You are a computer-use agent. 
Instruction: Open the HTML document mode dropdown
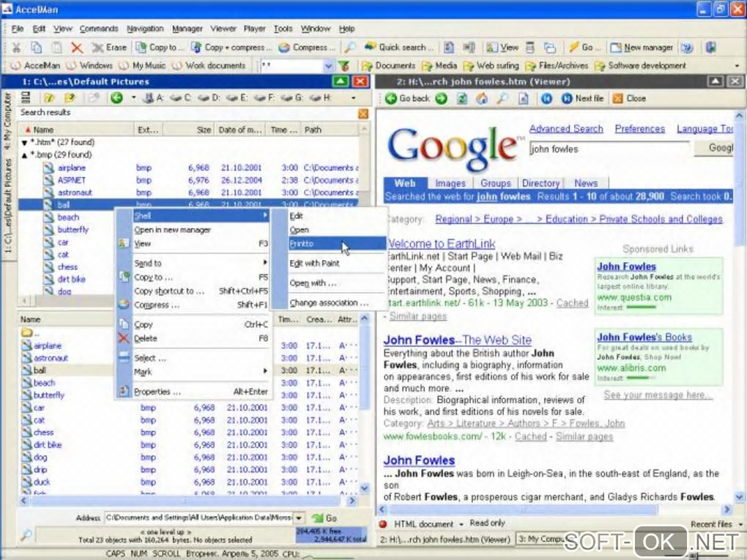click(x=461, y=524)
